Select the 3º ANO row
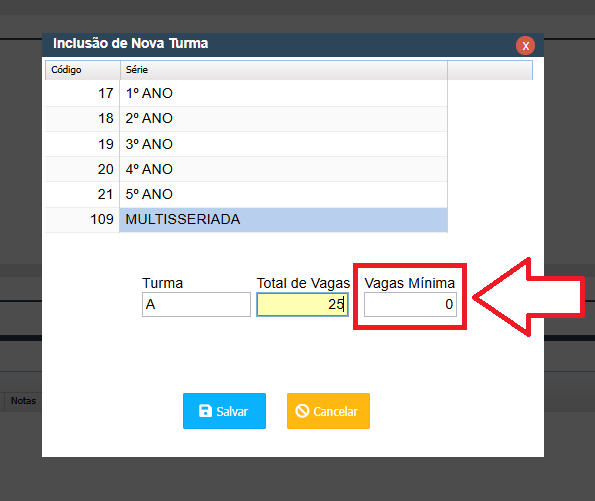The height and width of the screenshot is (501, 595). [x=246, y=144]
